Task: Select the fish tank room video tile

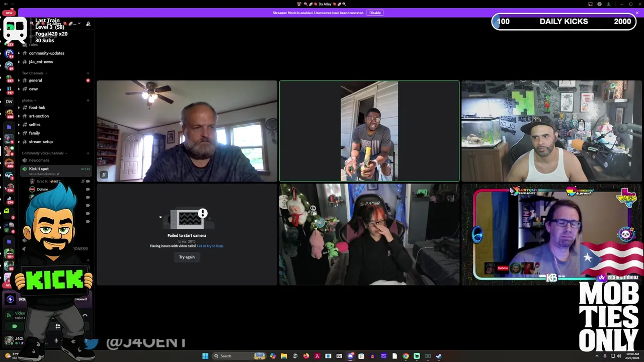Action: 551,131
